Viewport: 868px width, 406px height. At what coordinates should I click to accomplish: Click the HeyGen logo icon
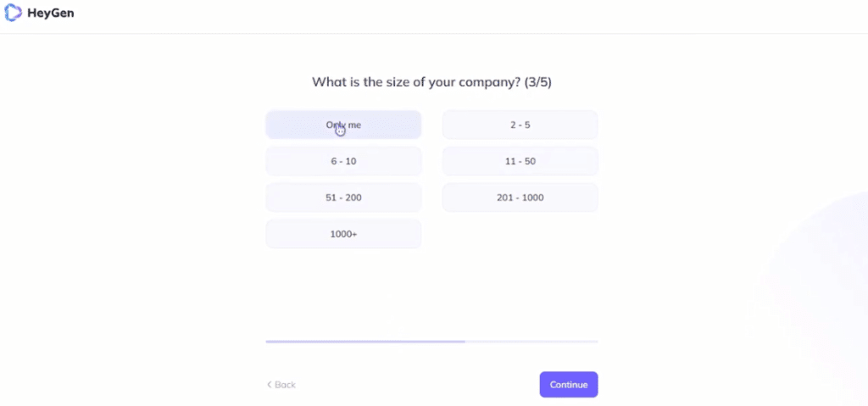point(13,13)
